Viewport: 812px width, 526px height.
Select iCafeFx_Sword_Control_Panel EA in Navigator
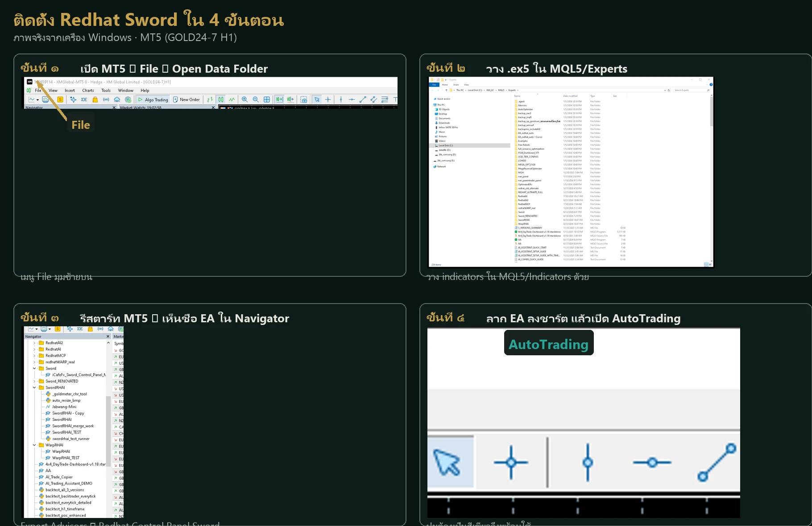click(76, 375)
